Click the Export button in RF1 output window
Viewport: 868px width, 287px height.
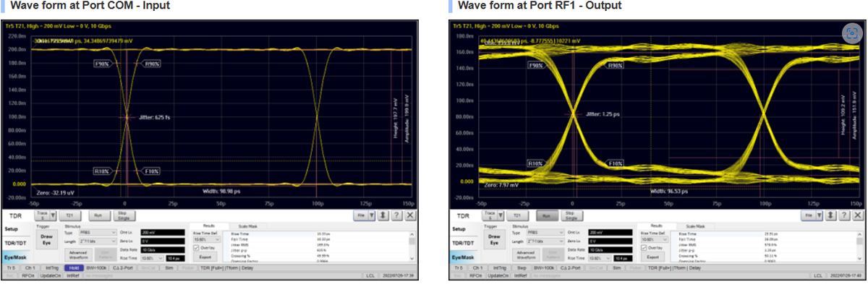[653, 257]
